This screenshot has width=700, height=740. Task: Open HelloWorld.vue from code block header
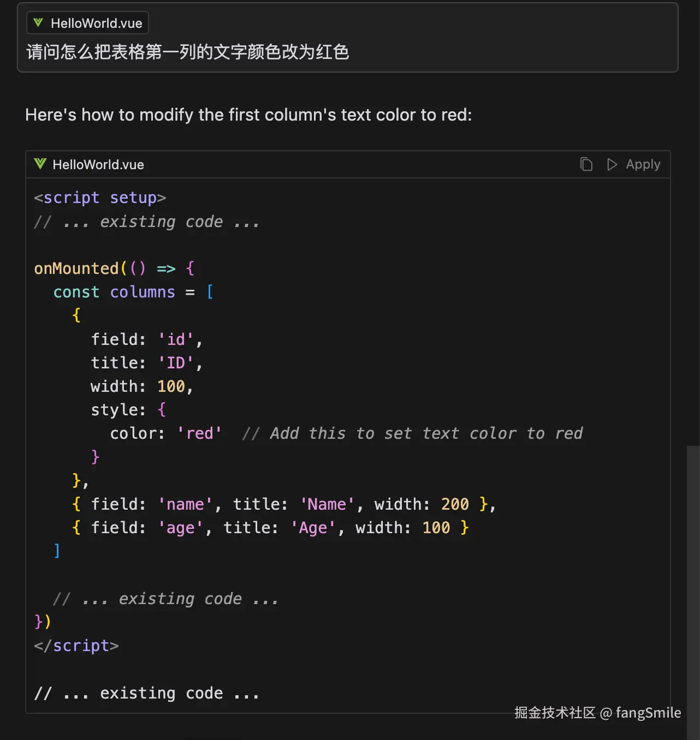[98, 165]
